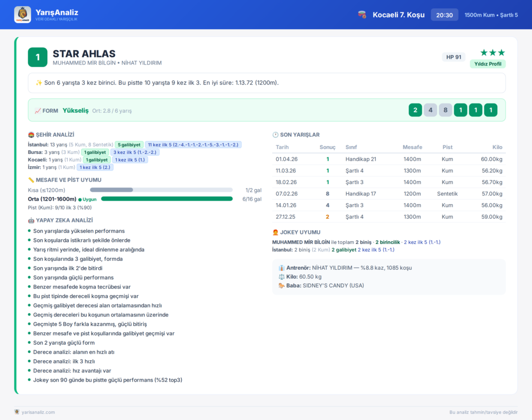Click the STAR AHLAS horse name
532x420 pixels.
(x=84, y=54)
